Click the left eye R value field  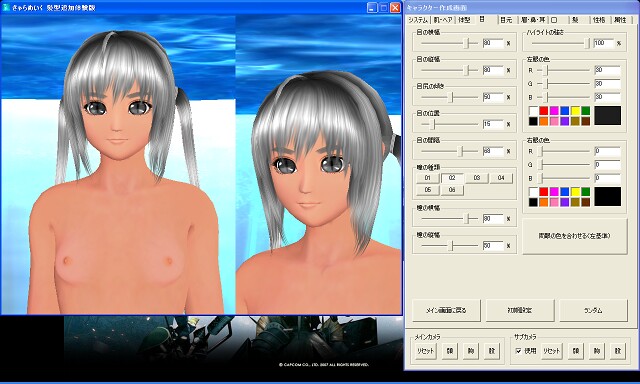pos(607,70)
